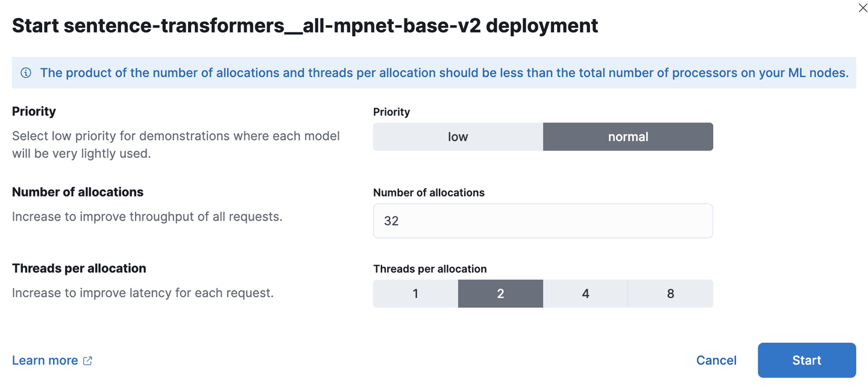Click the dialog title mentioning all-mpnet-base-v2

pos(305,26)
